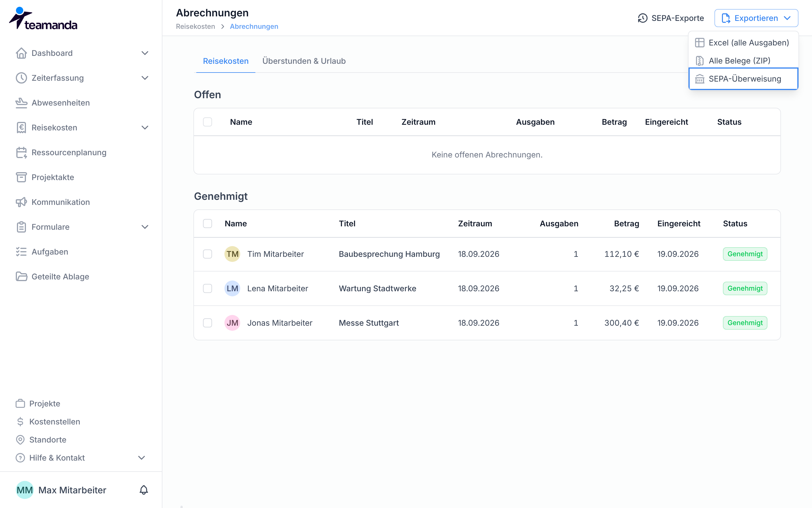Tick the checkbox for Jonas Mitarbeiter
Viewport: 812px width, 508px height.
point(207,323)
